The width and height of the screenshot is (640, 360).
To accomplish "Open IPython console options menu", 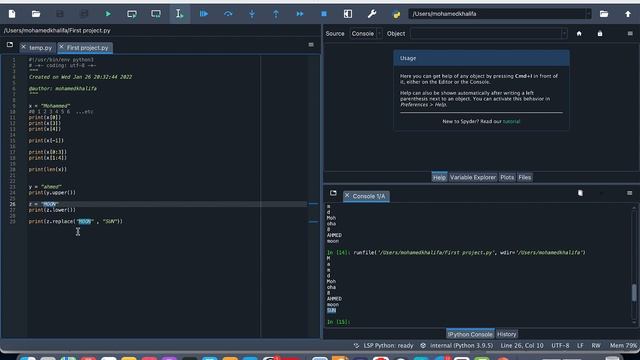I will point(629,193).
